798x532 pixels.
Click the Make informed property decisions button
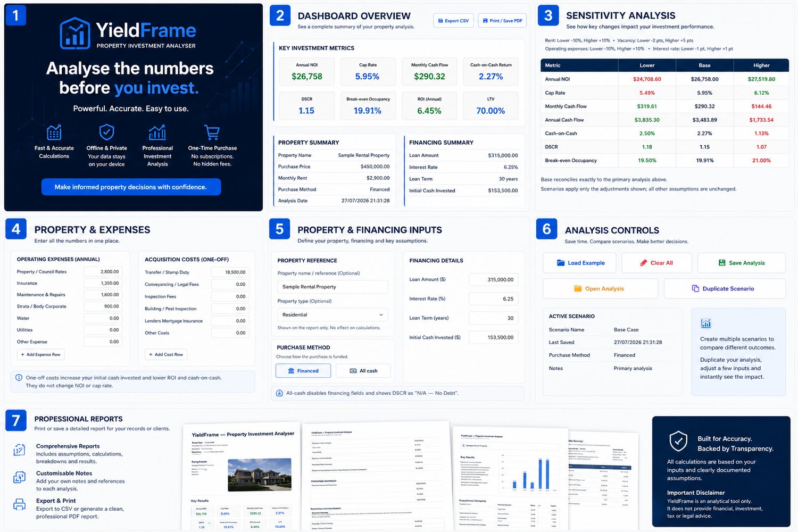[x=131, y=187]
